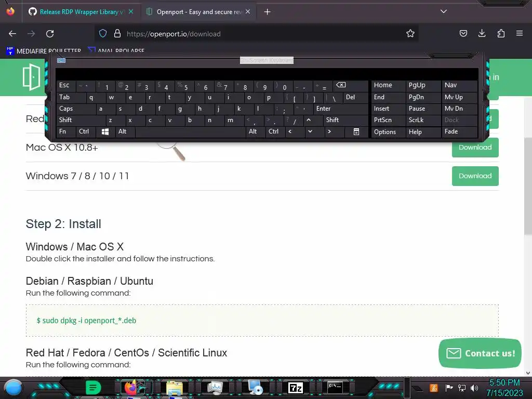The image size is (532, 399).
Task: Click the Mv Up key
Action: click(459, 97)
